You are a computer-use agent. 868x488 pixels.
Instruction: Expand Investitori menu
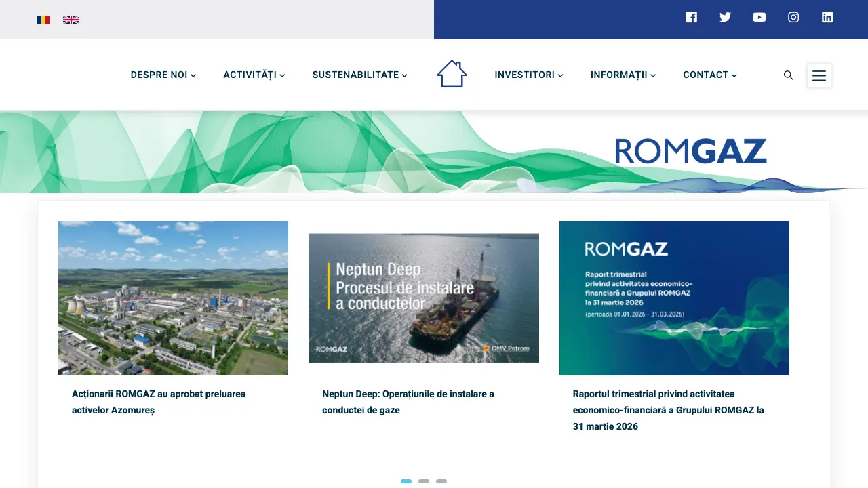click(x=529, y=75)
